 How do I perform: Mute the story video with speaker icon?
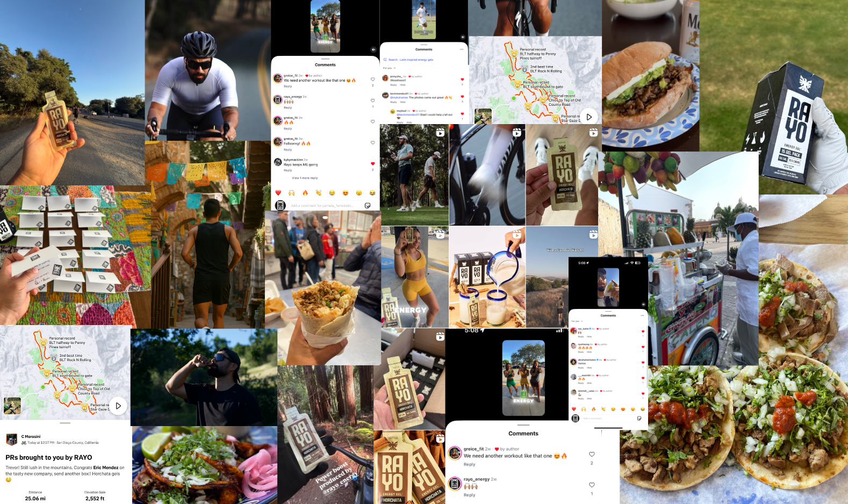pos(373,49)
